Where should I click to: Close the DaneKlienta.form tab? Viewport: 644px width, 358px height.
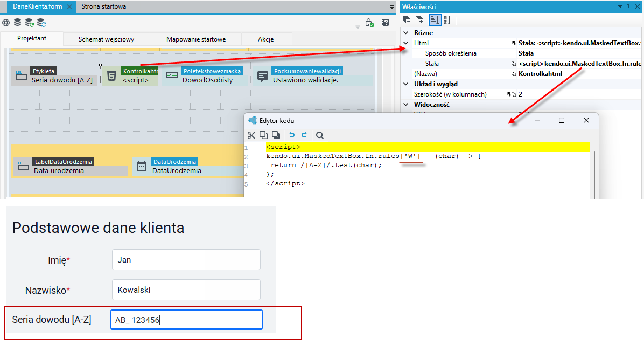69,7
